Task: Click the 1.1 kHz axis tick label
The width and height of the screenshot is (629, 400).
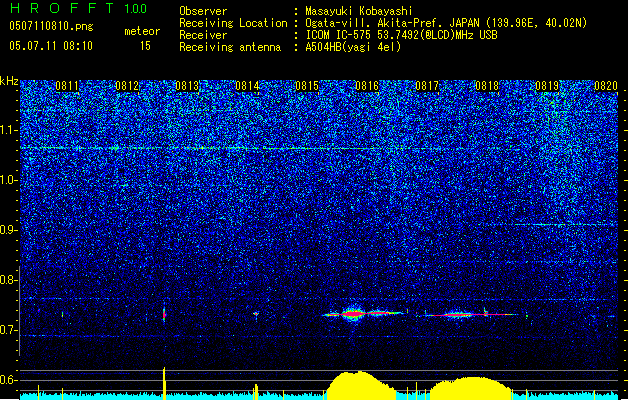Action: pyautogui.click(x=9, y=130)
